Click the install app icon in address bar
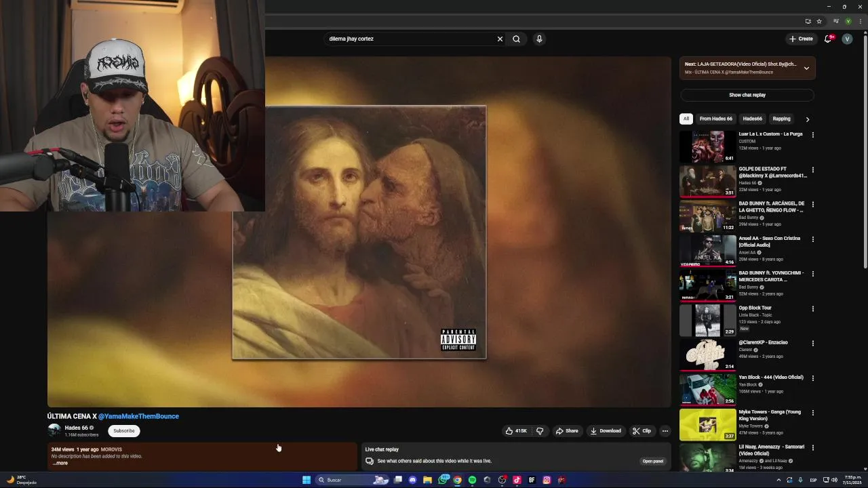This screenshot has height=488, width=868. tap(808, 21)
